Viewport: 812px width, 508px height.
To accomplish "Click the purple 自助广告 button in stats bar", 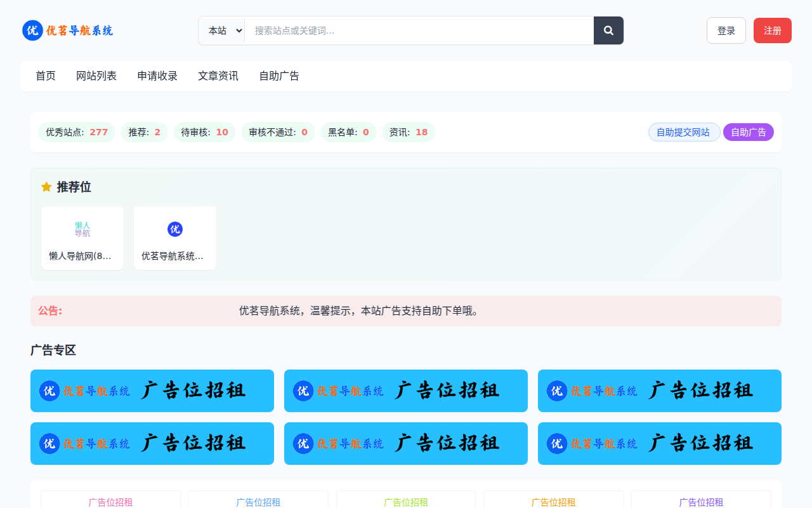I will click(x=748, y=132).
